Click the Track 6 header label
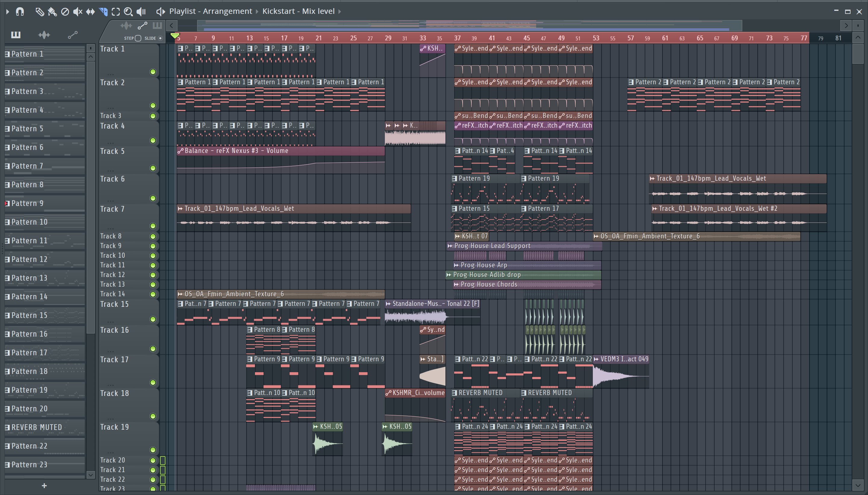The height and width of the screenshot is (495, 868). tap(112, 179)
